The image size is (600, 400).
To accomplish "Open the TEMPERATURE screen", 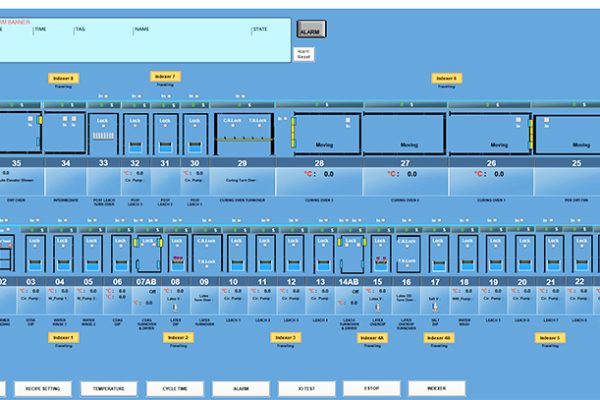I will click(109, 389).
